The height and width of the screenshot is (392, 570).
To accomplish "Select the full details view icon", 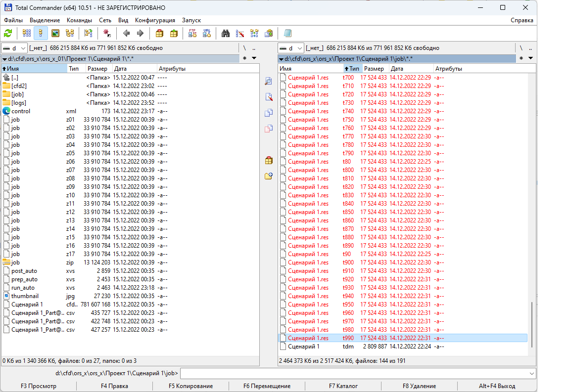I will tap(41, 34).
